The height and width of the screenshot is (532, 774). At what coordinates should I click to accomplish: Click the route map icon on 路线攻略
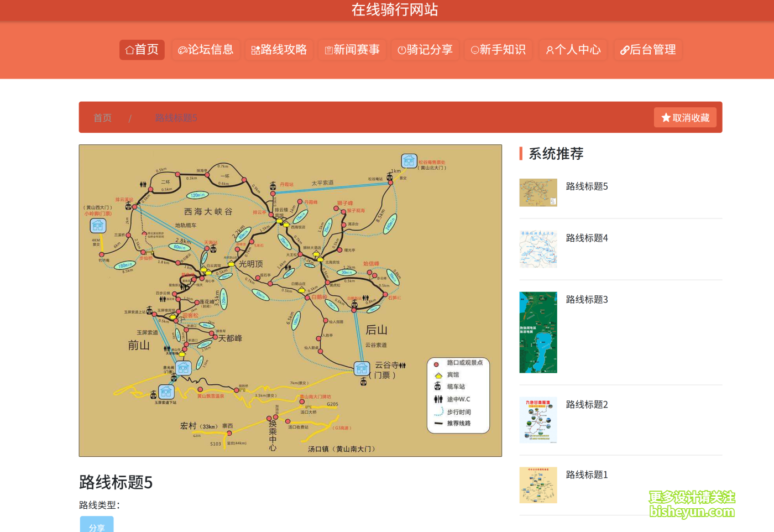click(255, 50)
